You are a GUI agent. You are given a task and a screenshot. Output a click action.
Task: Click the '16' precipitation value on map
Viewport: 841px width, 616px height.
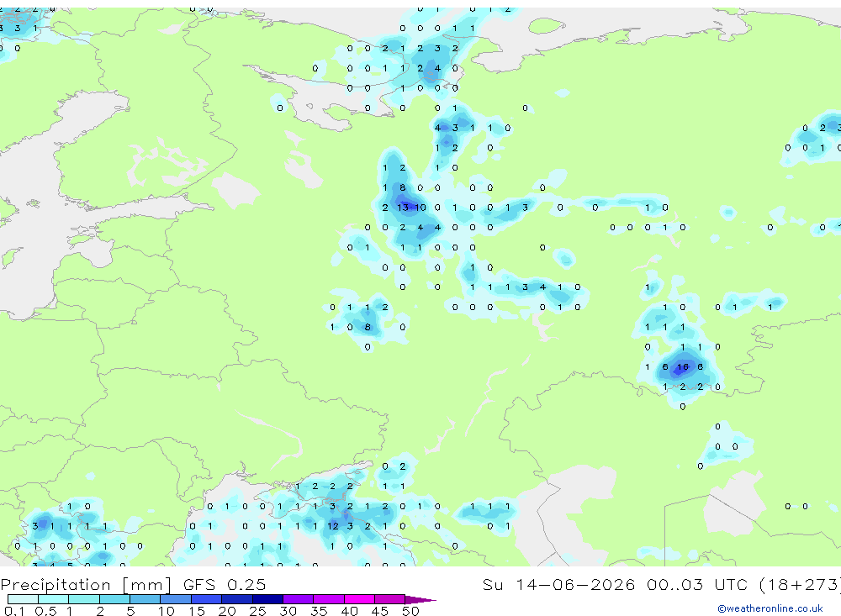tap(682, 367)
